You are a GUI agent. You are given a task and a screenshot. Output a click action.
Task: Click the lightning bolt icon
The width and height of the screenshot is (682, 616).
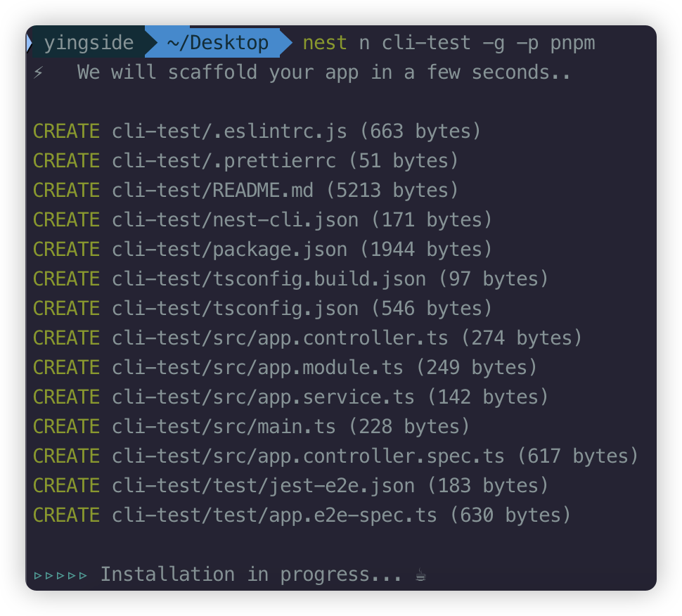[38, 72]
